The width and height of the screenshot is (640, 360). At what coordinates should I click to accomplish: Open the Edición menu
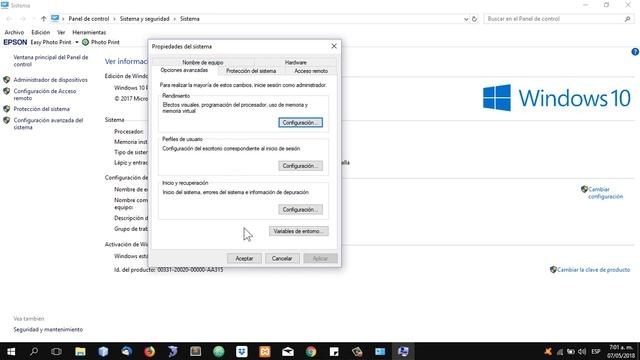coord(40,32)
